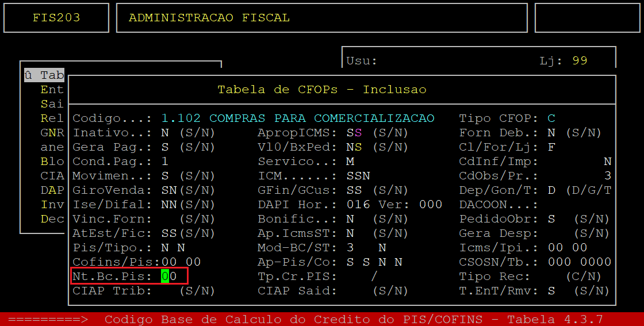Select the Sai menu entry
Viewport: 644px width, 326px height.
pyautogui.click(x=52, y=104)
